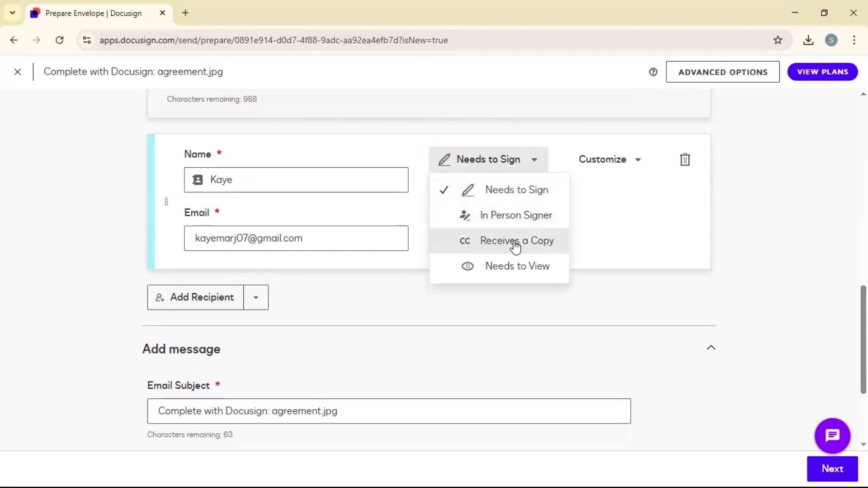This screenshot has height=488, width=868.
Task: Close the envelope with X icon
Action: click(17, 72)
